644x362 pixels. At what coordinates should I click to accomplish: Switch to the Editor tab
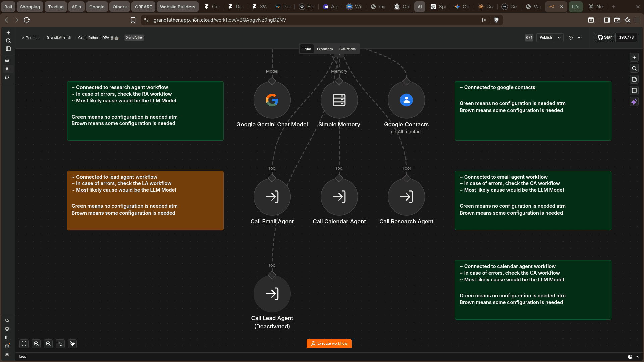[307, 49]
